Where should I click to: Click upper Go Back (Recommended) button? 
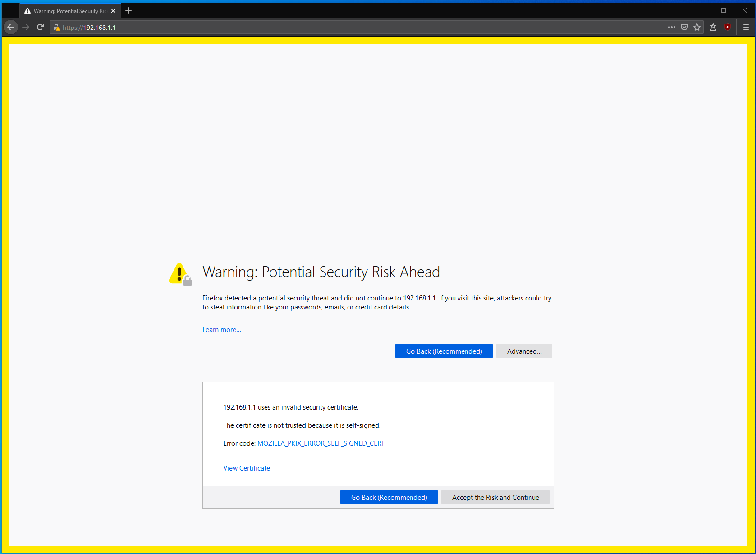coord(444,351)
